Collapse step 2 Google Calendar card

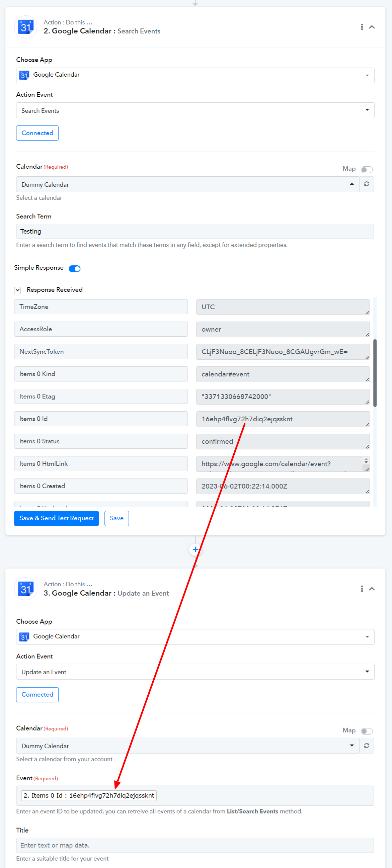[372, 27]
